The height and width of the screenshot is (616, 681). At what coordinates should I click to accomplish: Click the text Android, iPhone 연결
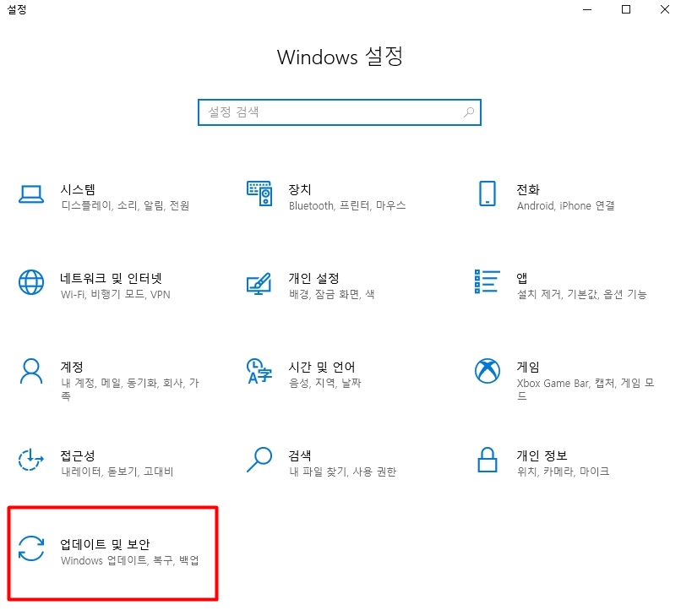click(566, 205)
